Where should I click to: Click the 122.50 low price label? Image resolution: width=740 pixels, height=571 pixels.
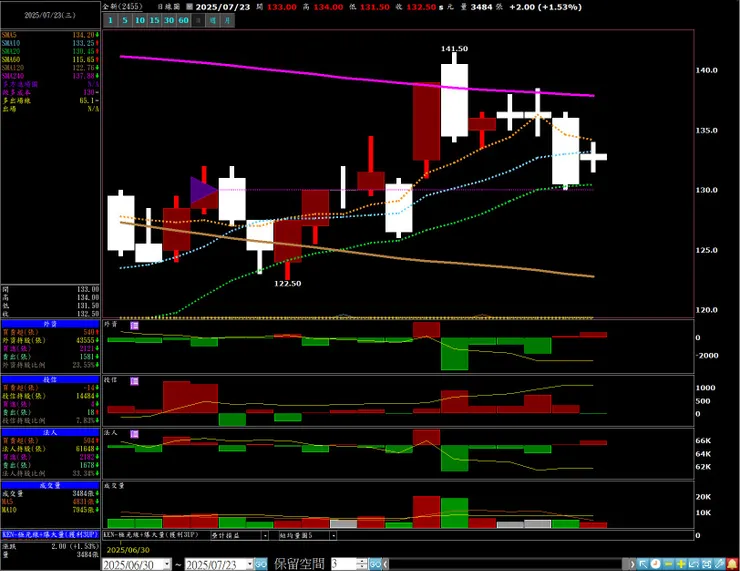[x=287, y=284]
